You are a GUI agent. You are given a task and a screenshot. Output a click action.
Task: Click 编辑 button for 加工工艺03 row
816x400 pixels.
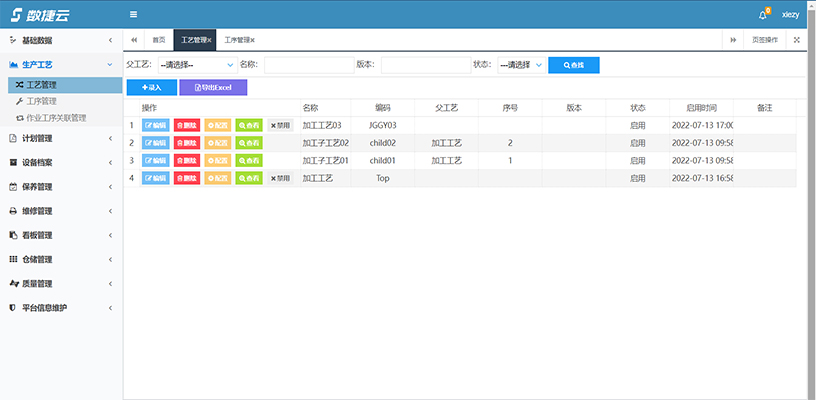156,126
